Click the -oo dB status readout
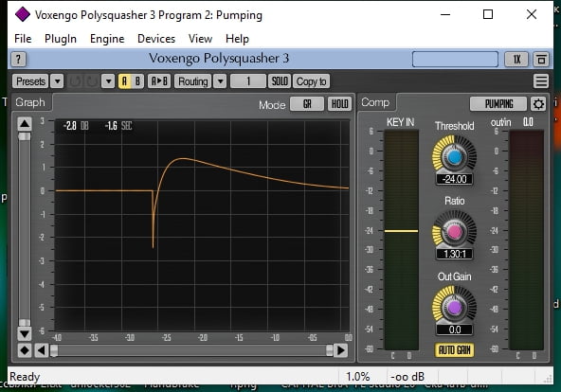This screenshot has width=561, height=392. (x=407, y=376)
